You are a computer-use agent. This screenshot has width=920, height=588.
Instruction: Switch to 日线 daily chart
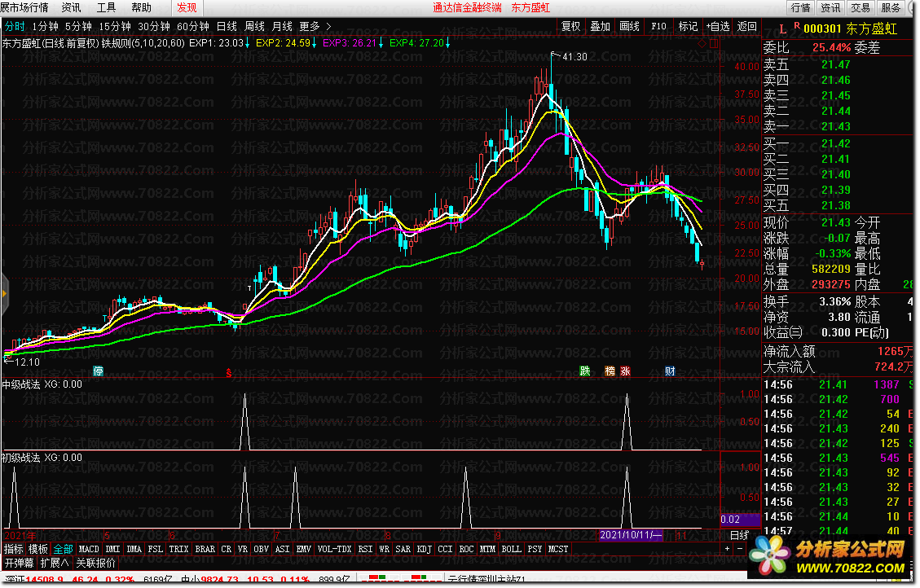coord(227,26)
